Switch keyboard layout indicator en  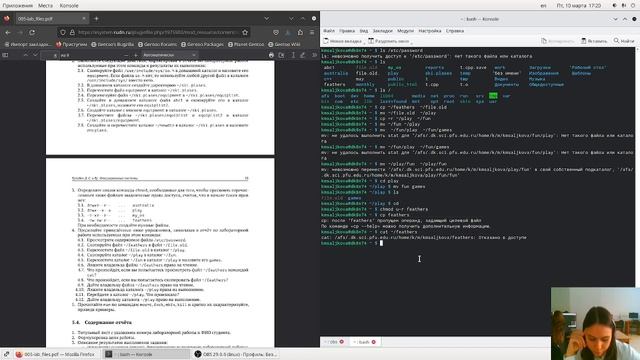tap(543, 6)
